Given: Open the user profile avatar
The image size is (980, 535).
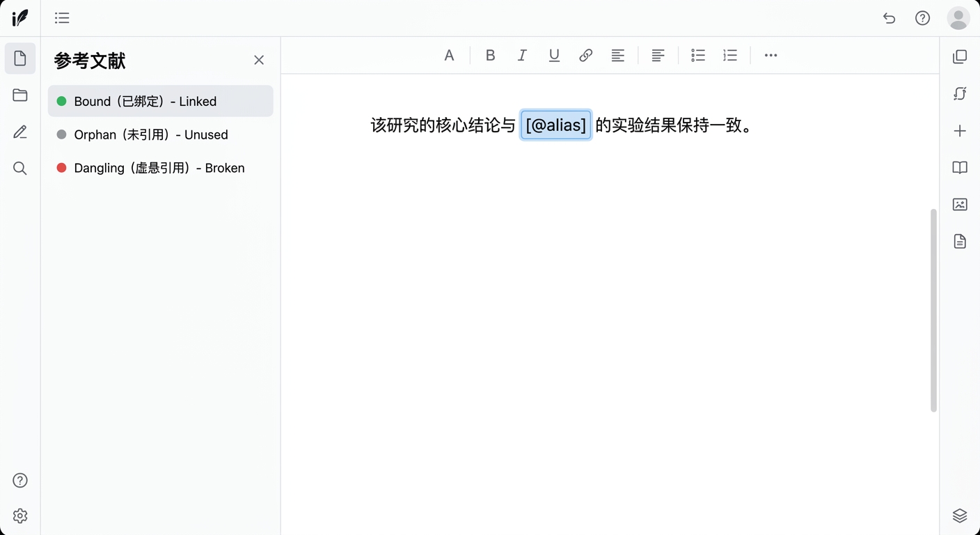Looking at the screenshot, I should click(958, 18).
